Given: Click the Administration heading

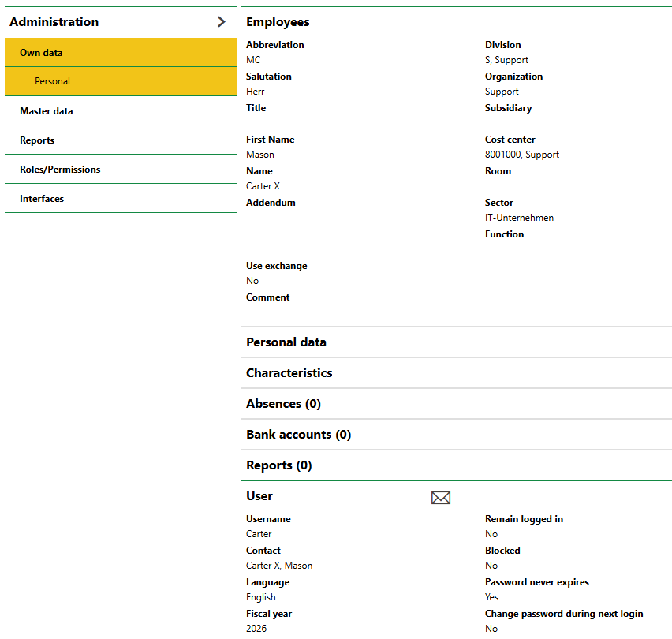Looking at the screenshot, I should pos(54,22).
